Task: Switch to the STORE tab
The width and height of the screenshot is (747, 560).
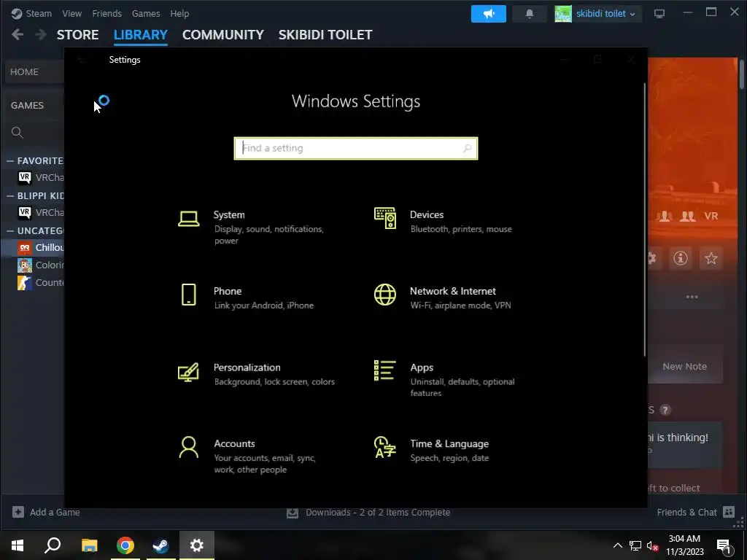Action: [x=77, y=35]
